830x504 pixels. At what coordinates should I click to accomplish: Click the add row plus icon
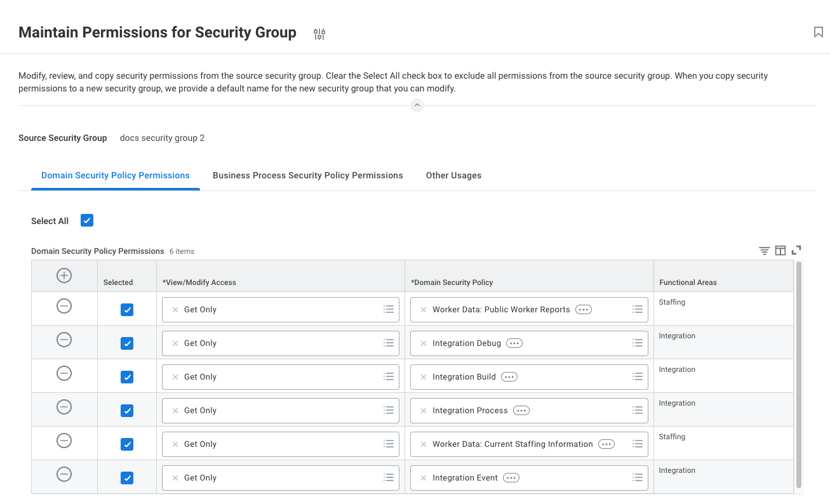pyautogui.click(x=64, y=275)
